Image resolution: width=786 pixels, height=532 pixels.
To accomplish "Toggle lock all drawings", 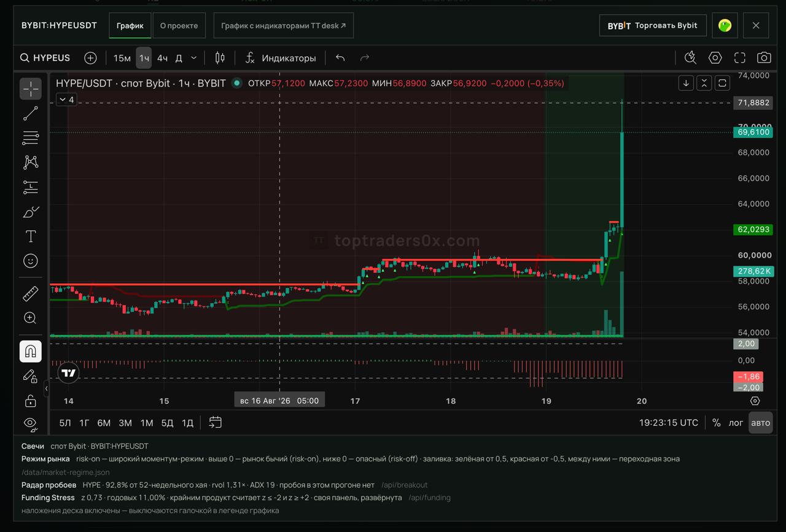I will pos(31,401).
